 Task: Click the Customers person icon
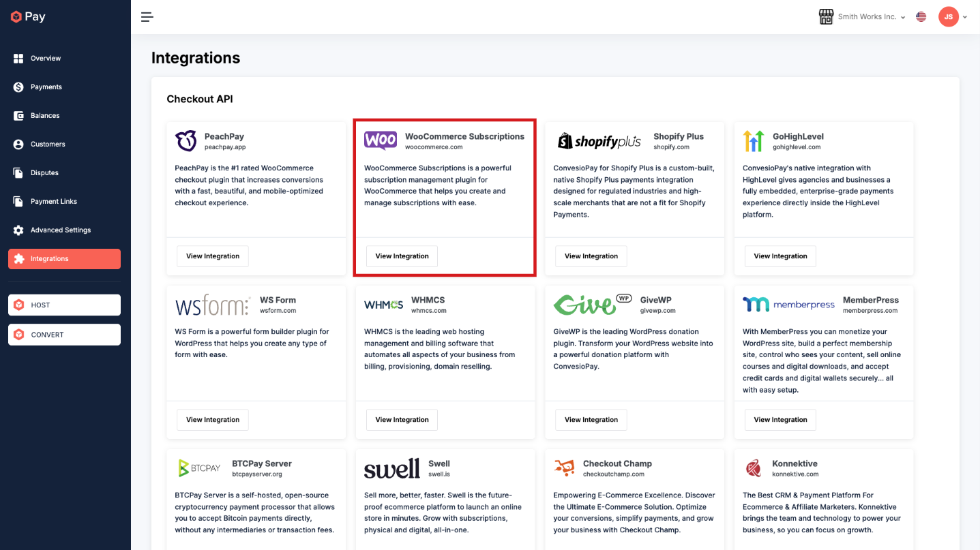(18, 144)
